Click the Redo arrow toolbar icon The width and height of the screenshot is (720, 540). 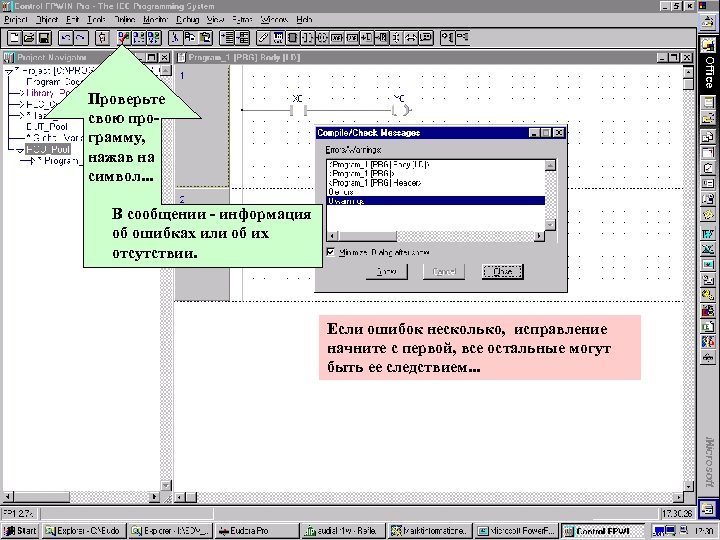coord(81,38)
